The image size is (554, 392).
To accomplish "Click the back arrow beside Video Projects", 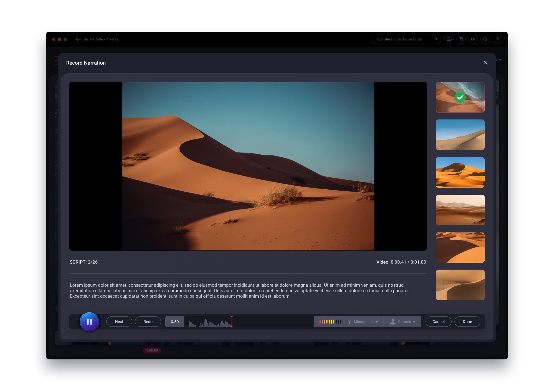I will 78,39.
